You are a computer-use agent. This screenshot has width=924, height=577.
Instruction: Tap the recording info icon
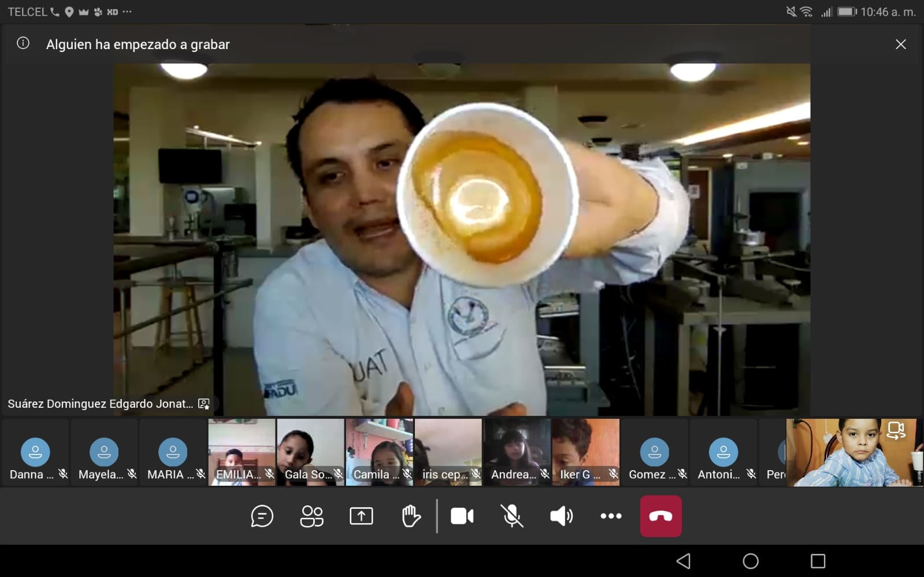[23, 43]
